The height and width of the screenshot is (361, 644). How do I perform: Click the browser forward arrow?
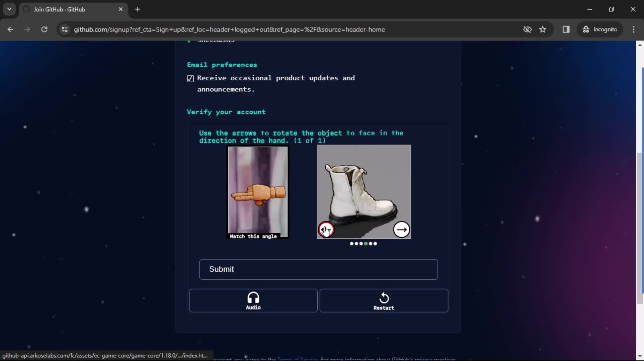click(x=27, y=29)
